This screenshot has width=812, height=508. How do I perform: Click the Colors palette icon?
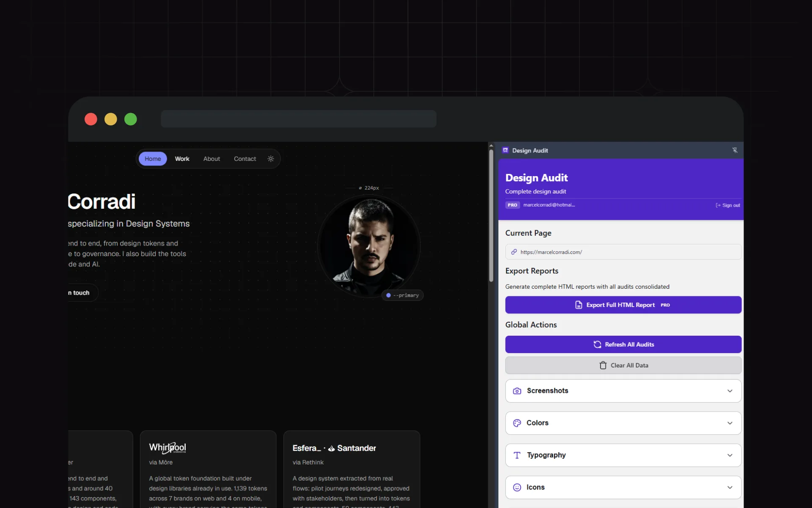(517, 423)
